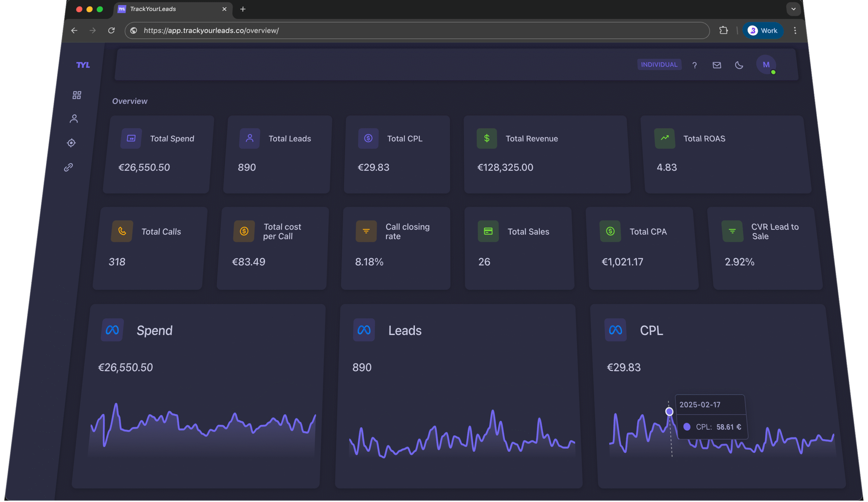Open a new browser tab
868x502 pixels.
(243, 9)
